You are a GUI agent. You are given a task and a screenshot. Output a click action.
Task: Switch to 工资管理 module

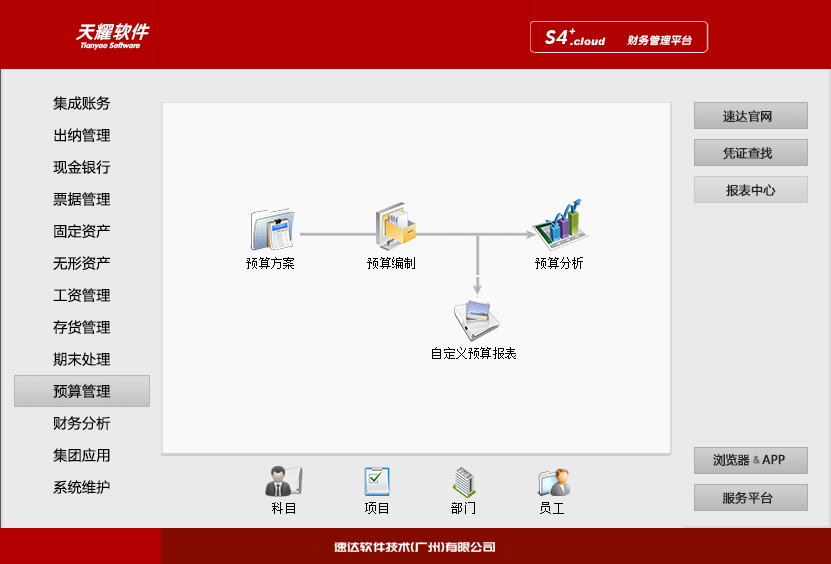[82, 295]
